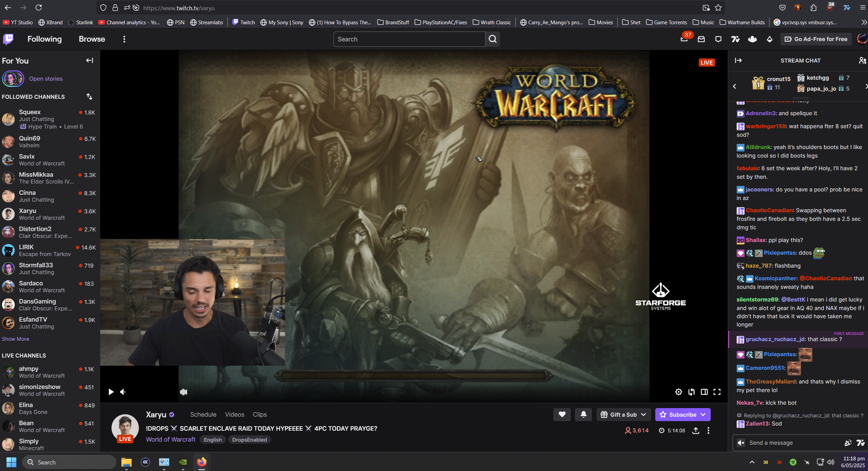Open whispers chat bubble icon
The height and width of the screenshot is (471, 868).
point(718,39)
